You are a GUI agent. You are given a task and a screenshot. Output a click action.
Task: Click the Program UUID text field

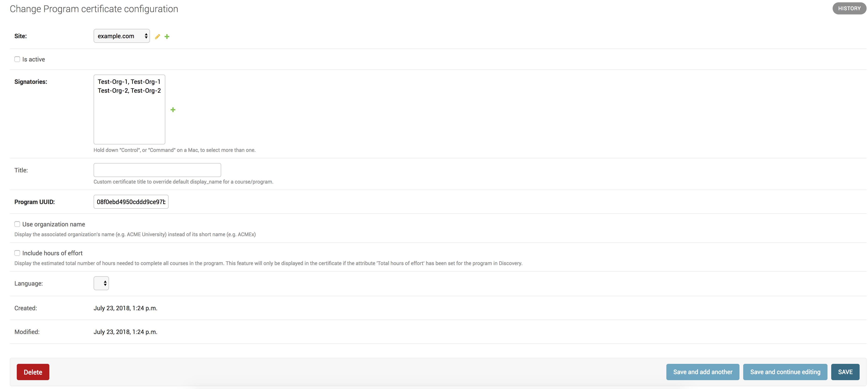pyautogui.click(x=131, y=201)
